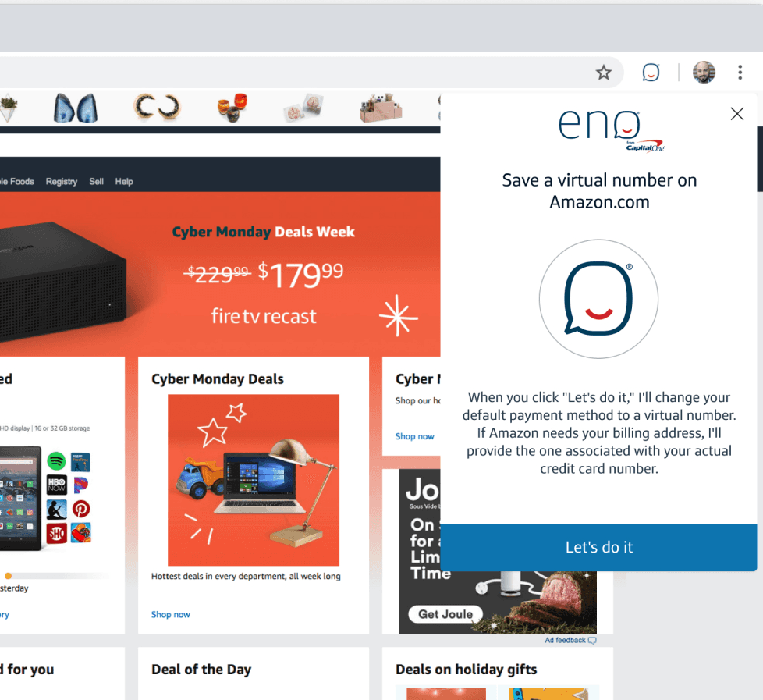Image resolution: width=763 pixels, height=700 pixels.
Task: Open the Registry menu item
Action: click(62, 182)
